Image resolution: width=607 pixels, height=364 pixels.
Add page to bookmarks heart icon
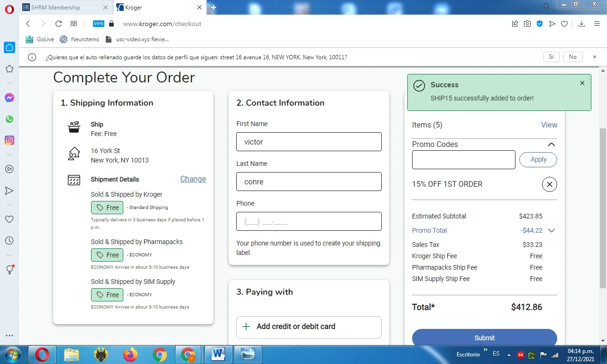[x=564, y=24]
